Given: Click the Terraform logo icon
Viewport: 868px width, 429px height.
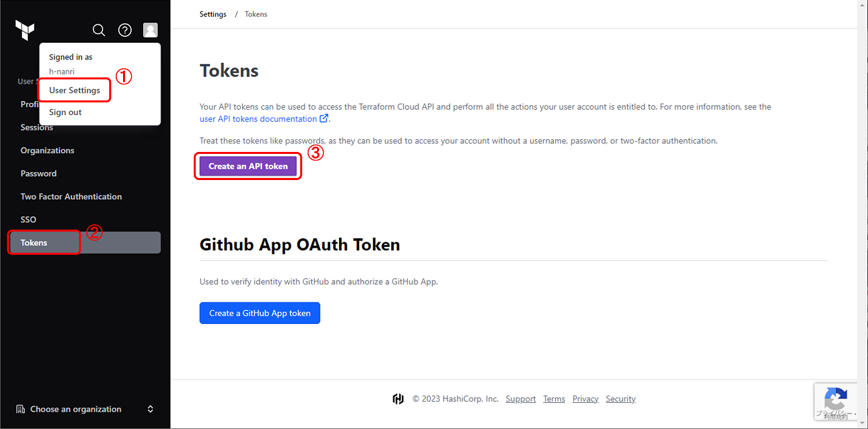Looking at the screenshot, I should pos(25,30).
